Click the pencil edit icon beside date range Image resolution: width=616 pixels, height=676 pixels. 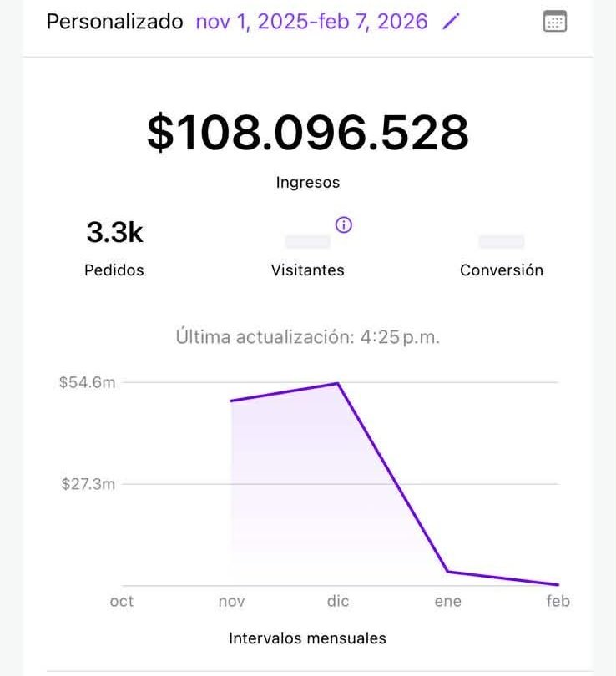(451, 22)
